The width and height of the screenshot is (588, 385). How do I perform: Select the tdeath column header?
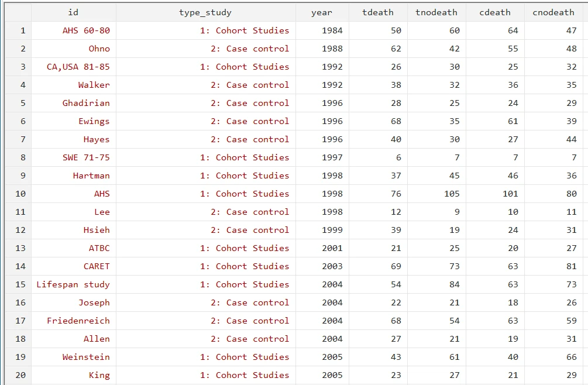378,12
